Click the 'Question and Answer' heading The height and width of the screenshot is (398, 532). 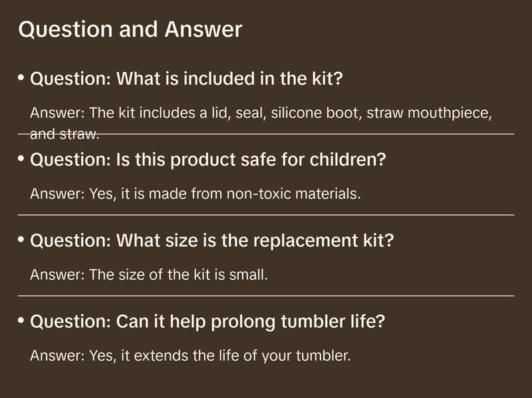click(x=130, y=30)
